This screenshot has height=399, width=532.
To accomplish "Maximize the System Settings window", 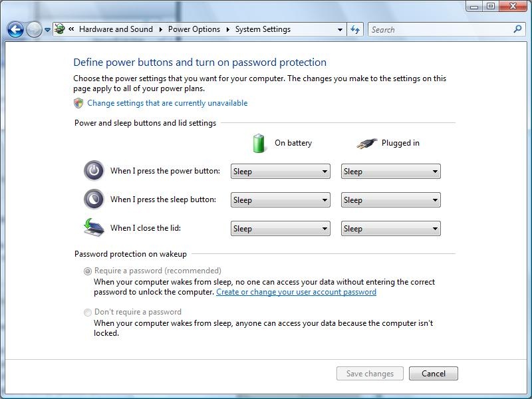I will coord(491,6).
